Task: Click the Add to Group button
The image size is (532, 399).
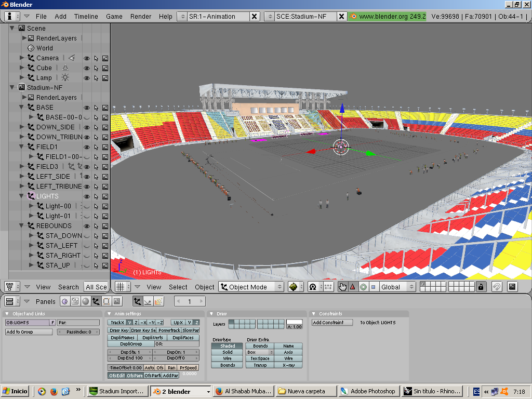Action: [x=29, y=332]
